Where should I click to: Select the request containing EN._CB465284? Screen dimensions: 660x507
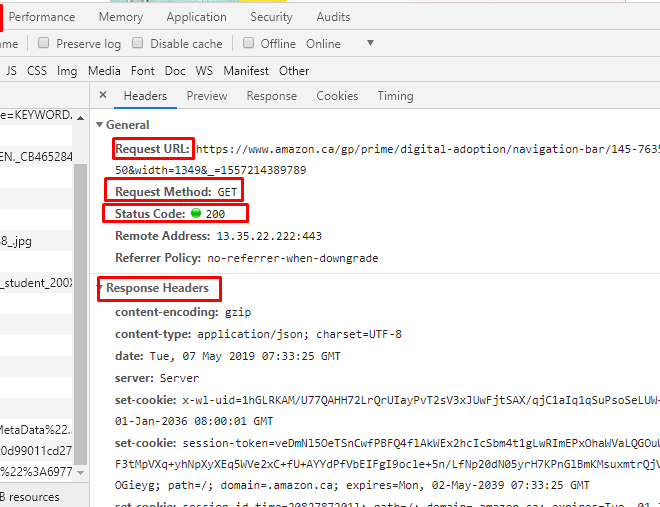(x=36, y=157)
